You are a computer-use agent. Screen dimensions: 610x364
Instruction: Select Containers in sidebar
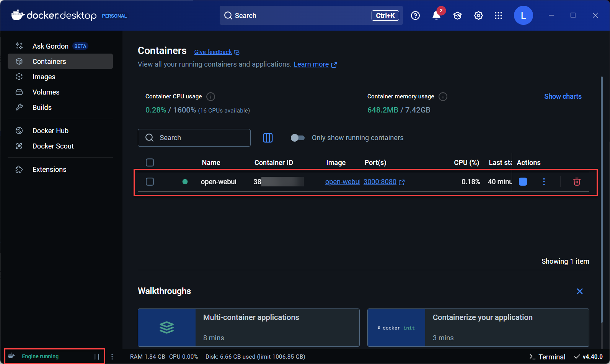click(x=60, y=61)
